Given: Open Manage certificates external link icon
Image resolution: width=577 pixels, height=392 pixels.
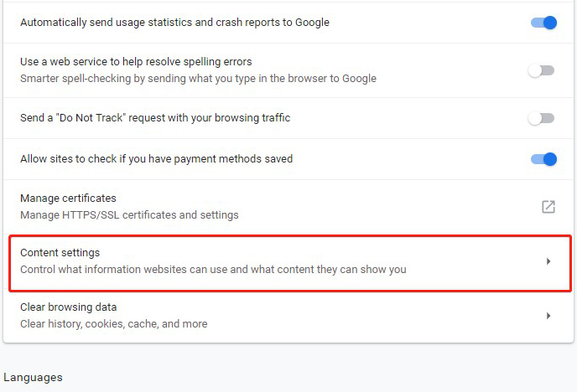Looking at the screenshot, I should (x=548, y=207).
